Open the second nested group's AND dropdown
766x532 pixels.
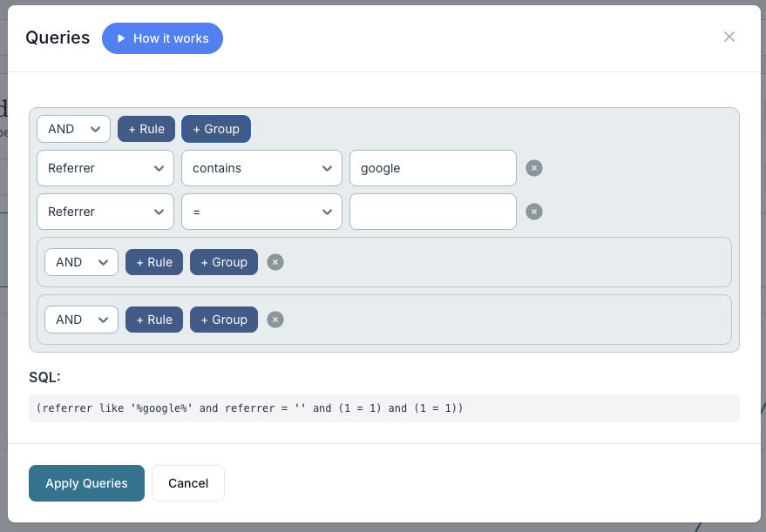coord(81,320)
